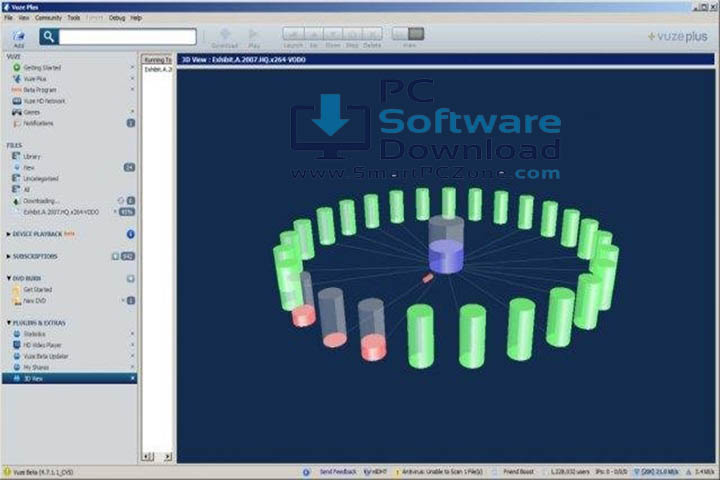Click the Subscriptions count badge
The image size is (720, 480).
click(x=128, y=256)
